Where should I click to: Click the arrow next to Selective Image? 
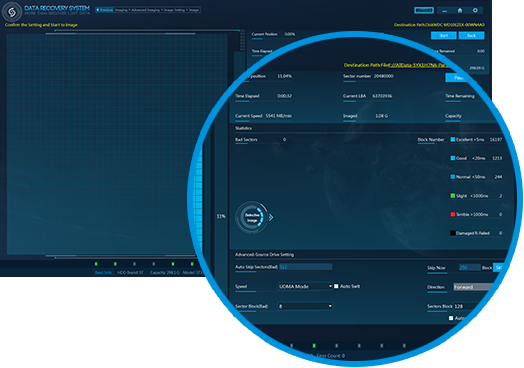[x=271, y=218]
